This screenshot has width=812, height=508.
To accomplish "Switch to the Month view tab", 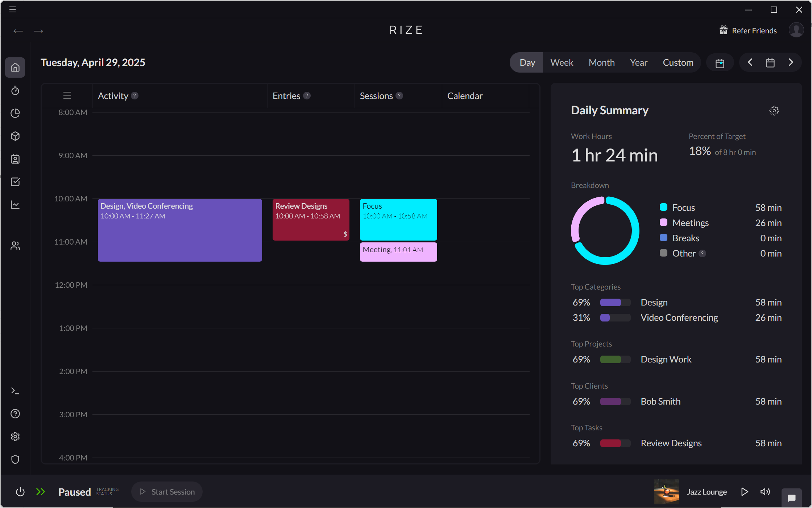I will 601,62.
